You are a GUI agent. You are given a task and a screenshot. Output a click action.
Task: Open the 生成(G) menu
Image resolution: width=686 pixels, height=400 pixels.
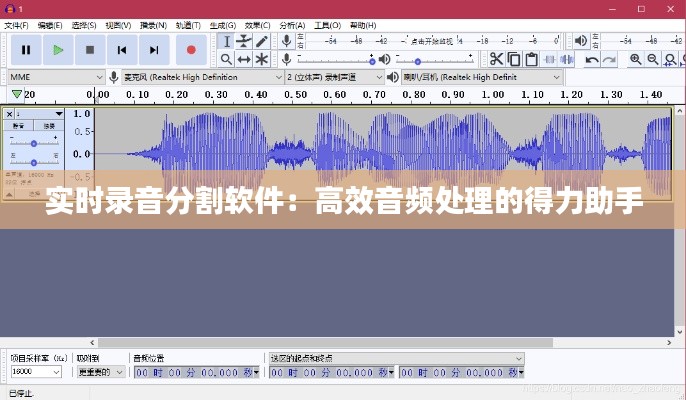[223, 25]
